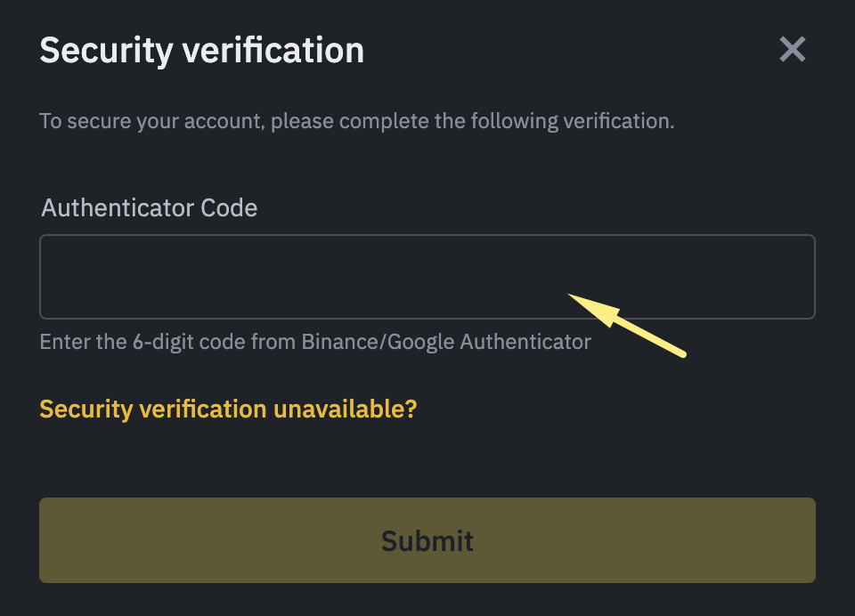Viewport: 855px width, 616px height.
Task: Click the "Security verification" dialog heading
Action: 201,51
